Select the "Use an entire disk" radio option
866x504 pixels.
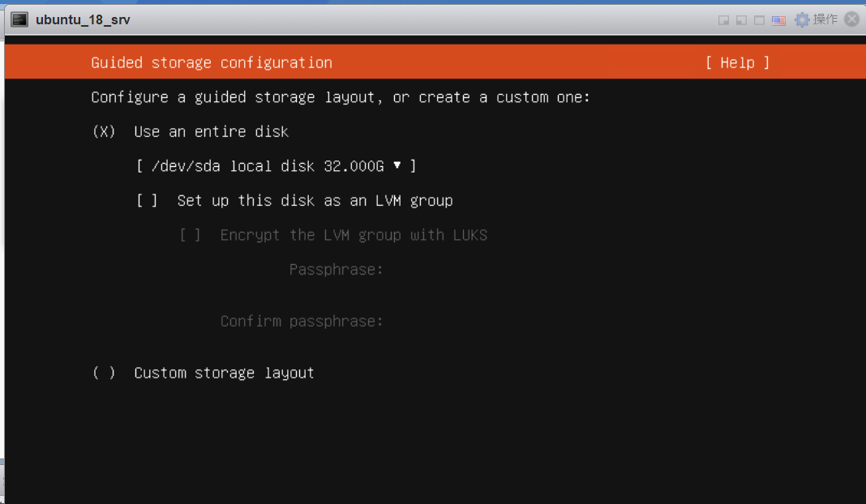(105, 131)
